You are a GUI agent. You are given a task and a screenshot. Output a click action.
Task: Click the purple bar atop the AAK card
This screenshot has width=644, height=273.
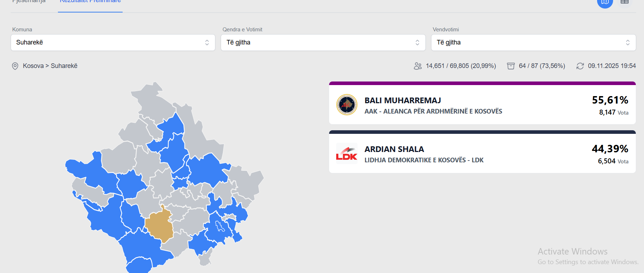pos(482,83)
